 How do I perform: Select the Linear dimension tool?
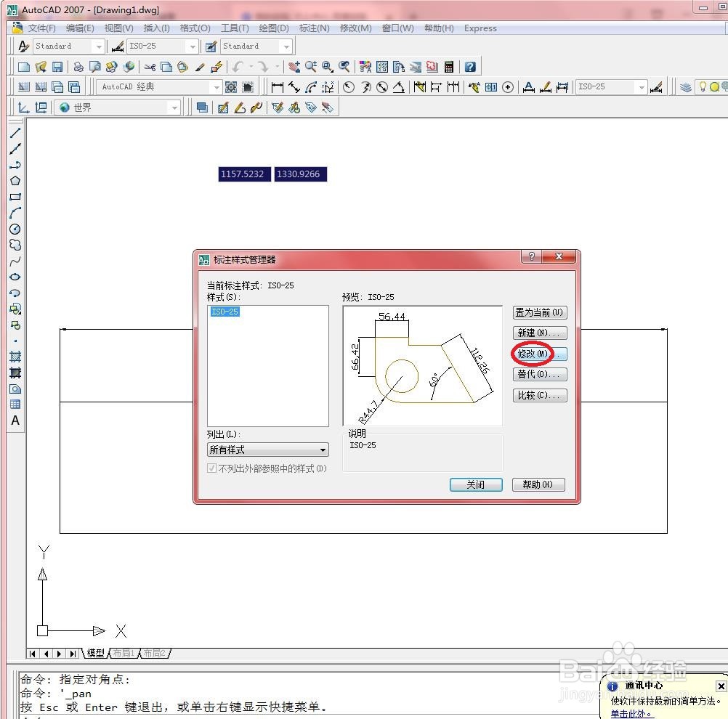point(278,87)
